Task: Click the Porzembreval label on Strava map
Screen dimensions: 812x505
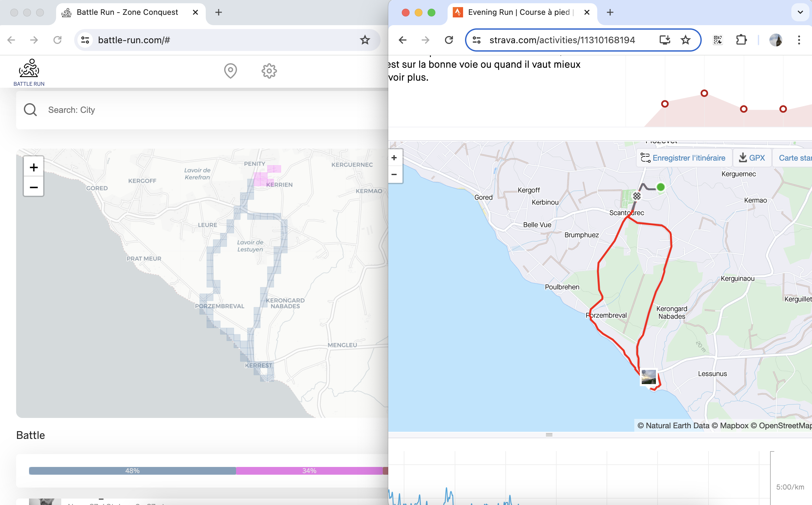Action: tap(606, 315)
